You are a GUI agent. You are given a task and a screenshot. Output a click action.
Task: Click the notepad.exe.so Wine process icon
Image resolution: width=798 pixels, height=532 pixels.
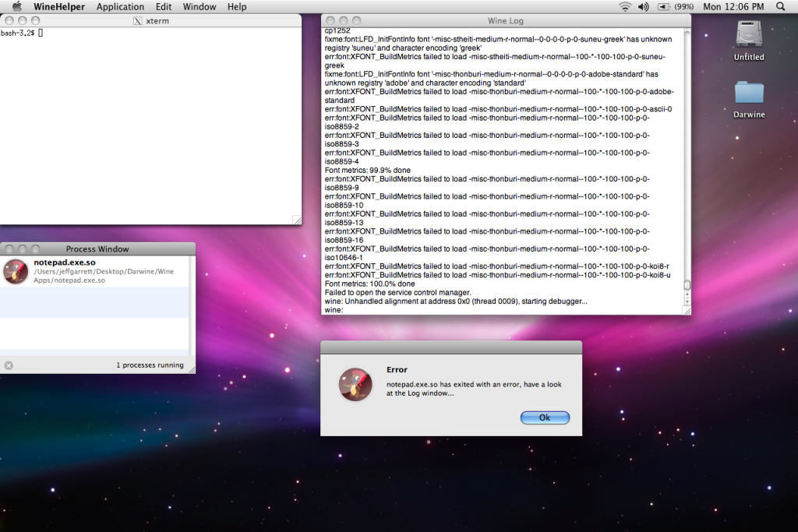16,271
